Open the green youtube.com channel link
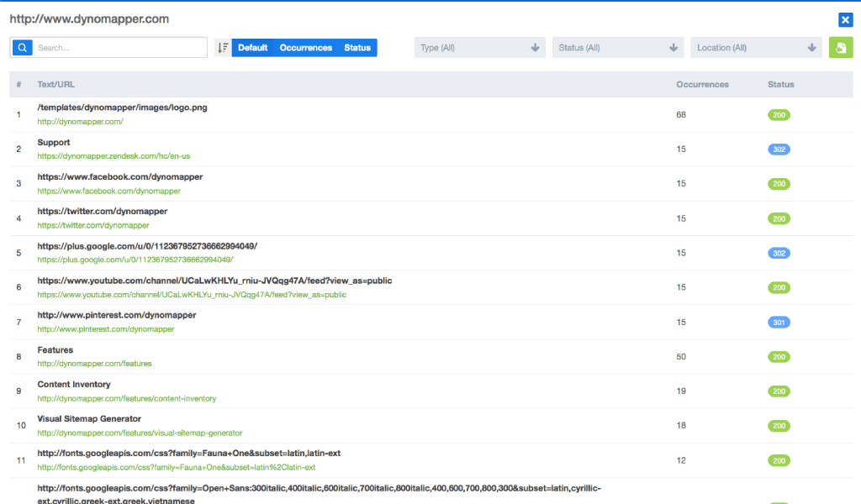 point(192,295)
